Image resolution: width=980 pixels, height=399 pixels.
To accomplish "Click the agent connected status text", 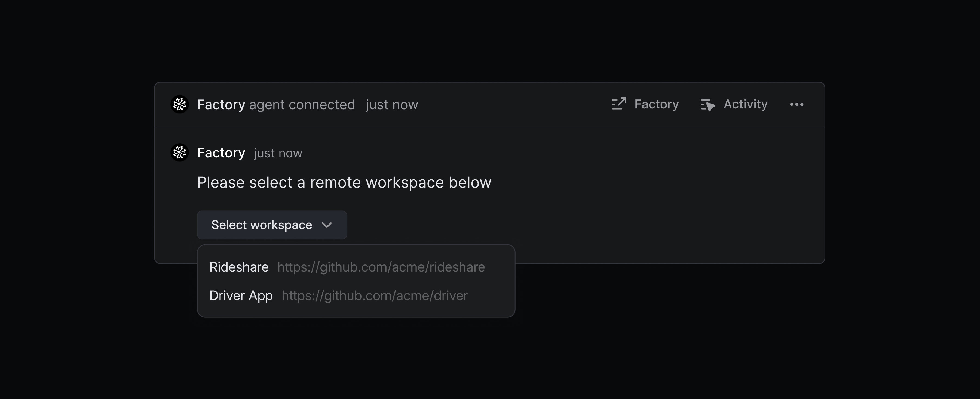I will (x=302, y=104).
